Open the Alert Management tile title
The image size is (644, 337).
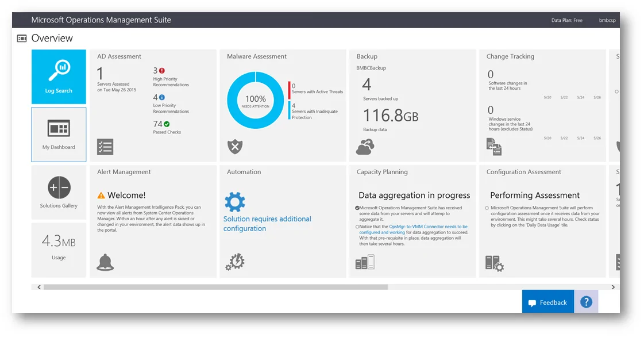(124, 172)
